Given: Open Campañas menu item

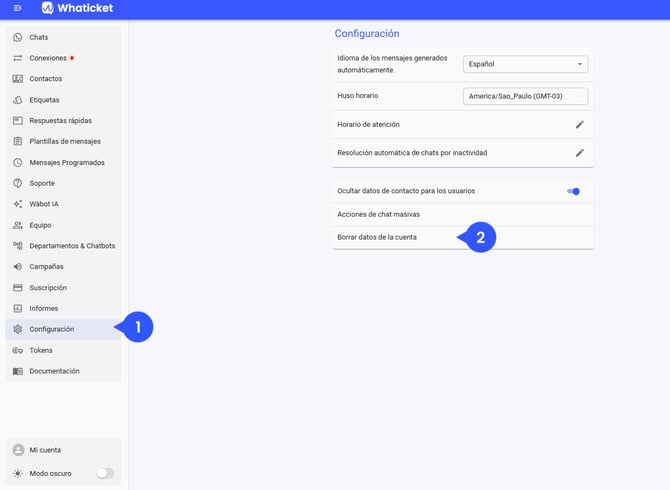Looking at the screenshot, I should tap(64, 267).
